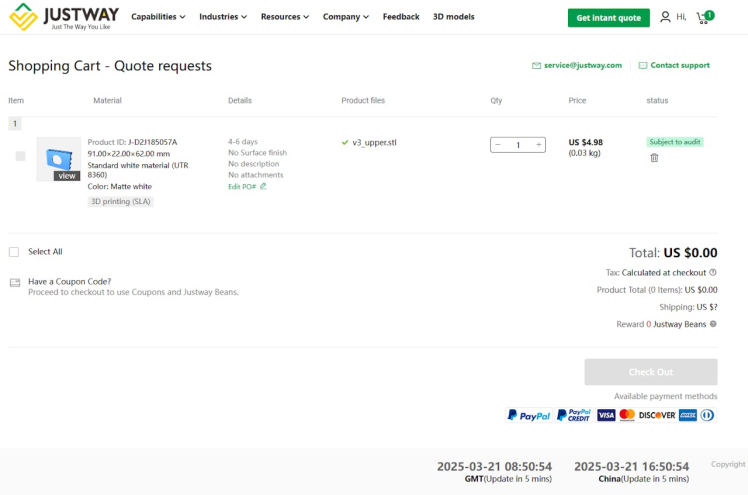Select the PayPal payment logo

(x=528, y=415)
